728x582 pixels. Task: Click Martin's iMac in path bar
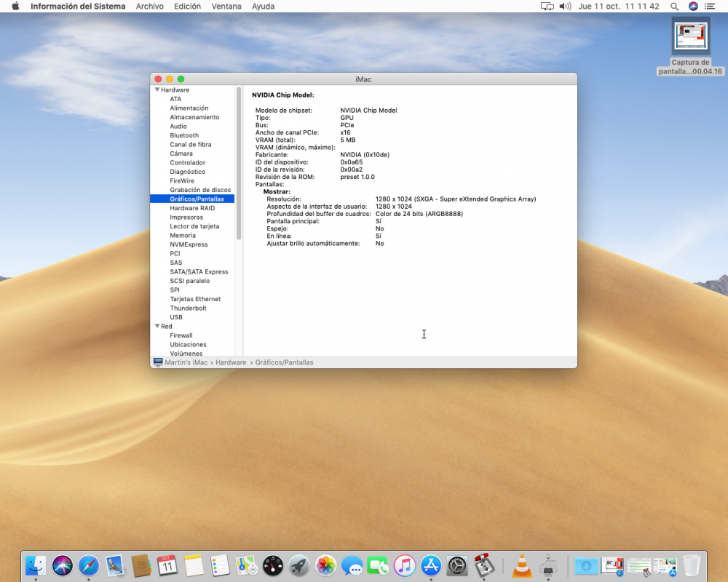(x=186, y=362)
